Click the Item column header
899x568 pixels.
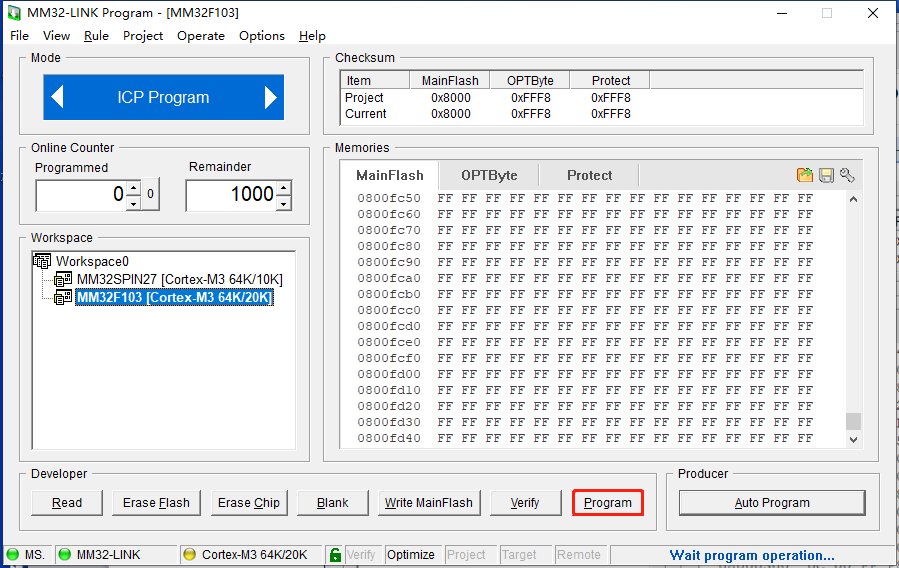coord(375,81)
